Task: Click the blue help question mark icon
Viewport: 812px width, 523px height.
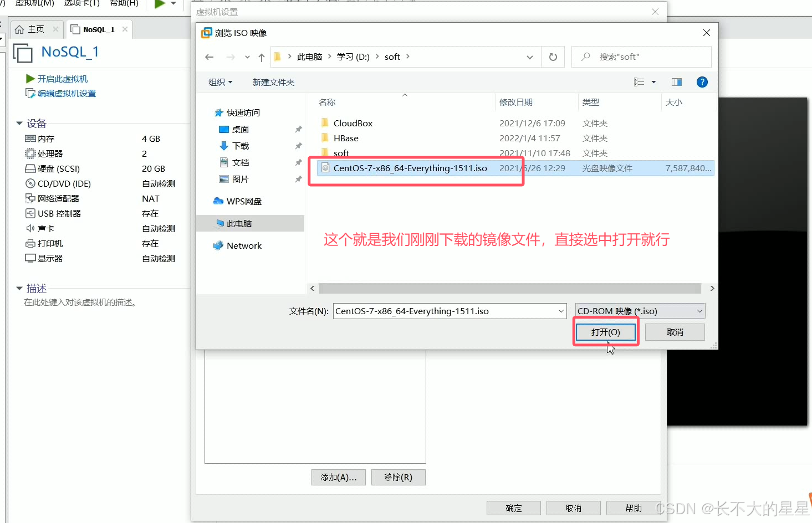Action: pos(702,82)
